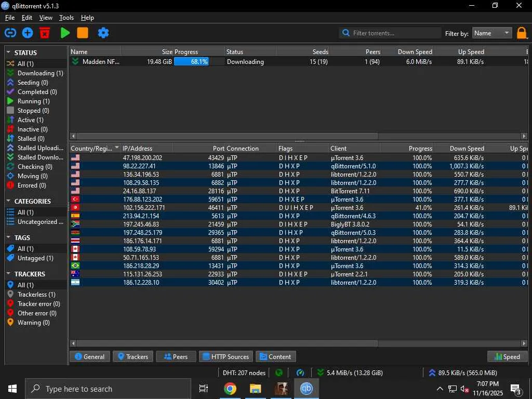
Task: Click the peers list horizontal scrollbar
Action: coord(228,343)
